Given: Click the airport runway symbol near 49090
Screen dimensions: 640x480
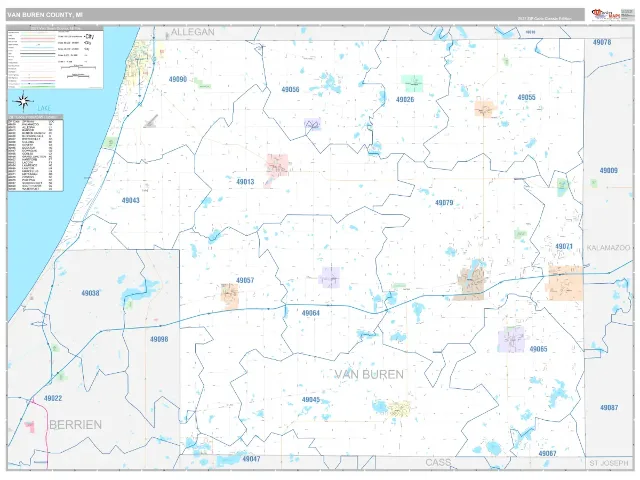Looking at the screenshot, I should tap(151, 121).
